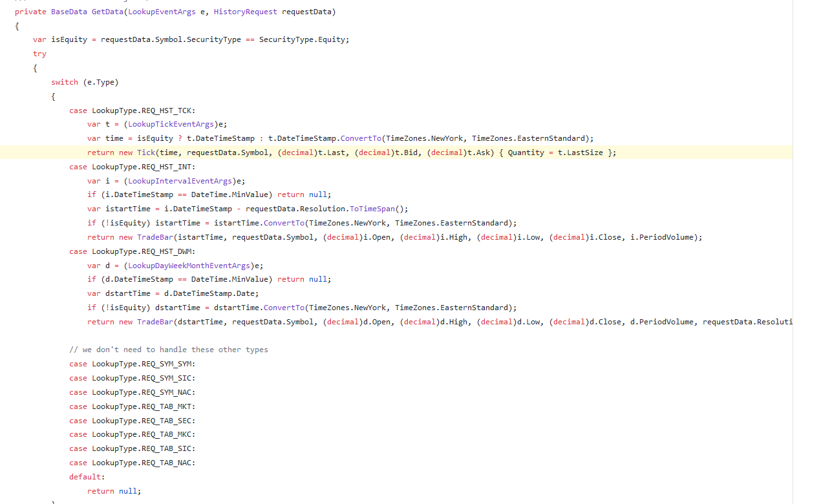Click the ConvertTo call on dstartTime
Image resolution: width=821 pixels, height=504 pixels.
pos(283,307)
